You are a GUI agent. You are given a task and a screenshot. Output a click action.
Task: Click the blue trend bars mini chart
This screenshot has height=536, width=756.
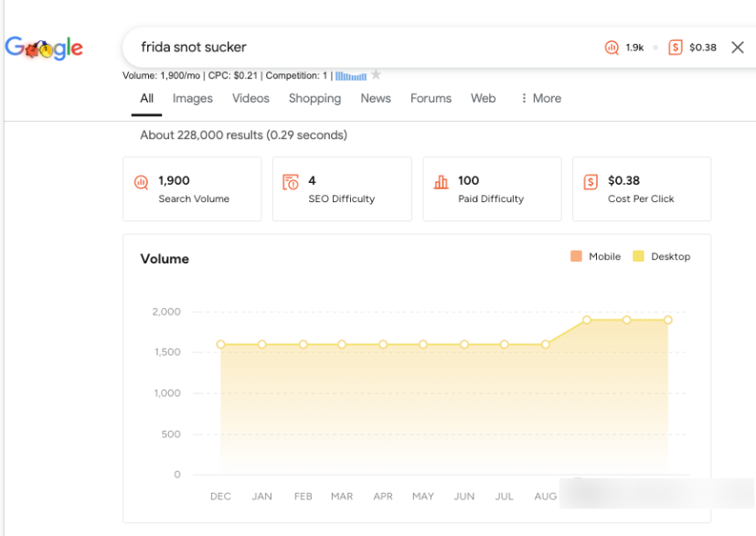(x=351, y=76)
